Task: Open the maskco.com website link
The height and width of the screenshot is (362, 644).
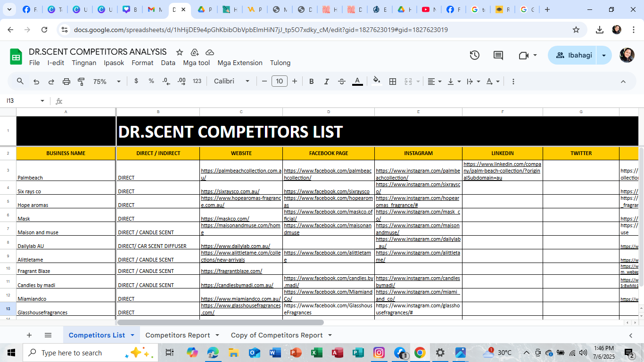Action: pos(225,219)
